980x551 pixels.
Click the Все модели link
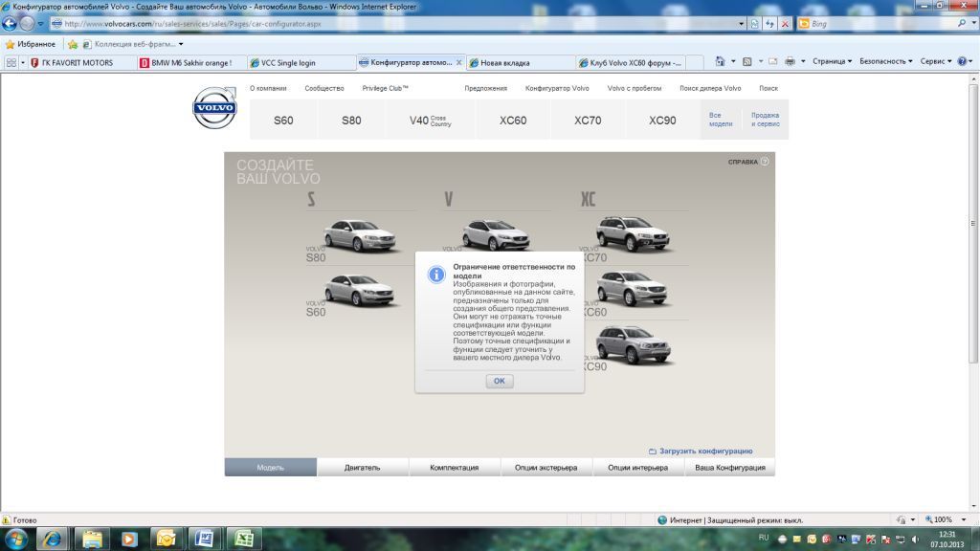tap(721, 120)
